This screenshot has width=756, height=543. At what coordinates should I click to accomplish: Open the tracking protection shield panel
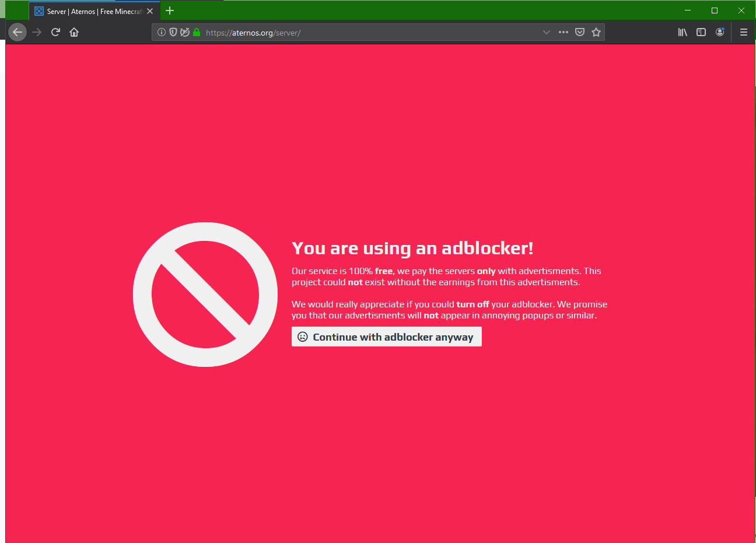173,32
